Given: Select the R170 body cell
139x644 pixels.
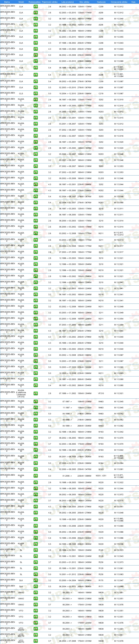Looking at the screenshot, I should pyautogui.click(x=101, y=581).
